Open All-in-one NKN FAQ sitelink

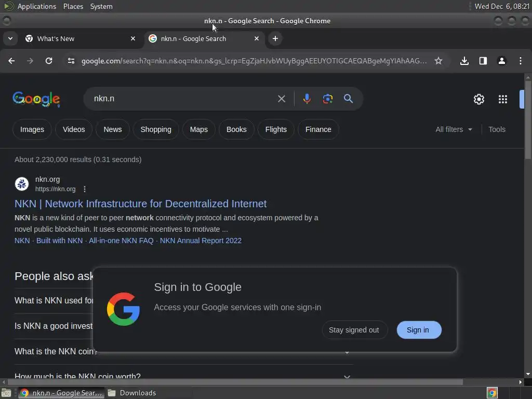pyautogui.click(x=121, y=241)
